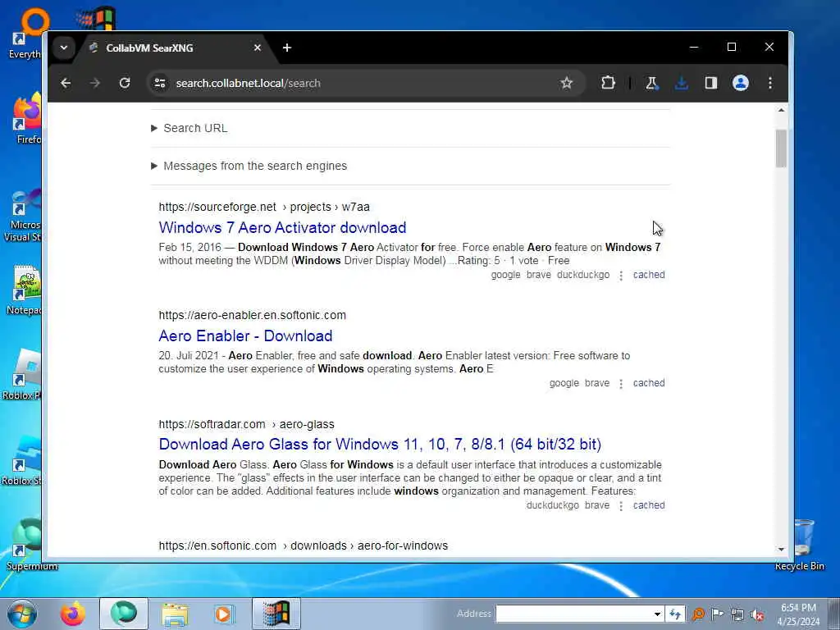840x630 pixels.
Task: Click google engine label on Aero Enabler result
Action: tap(564, 383)
